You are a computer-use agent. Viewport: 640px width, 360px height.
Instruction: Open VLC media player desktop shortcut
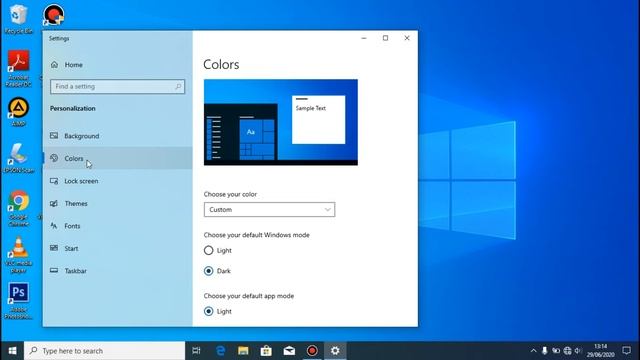[18, 255]
